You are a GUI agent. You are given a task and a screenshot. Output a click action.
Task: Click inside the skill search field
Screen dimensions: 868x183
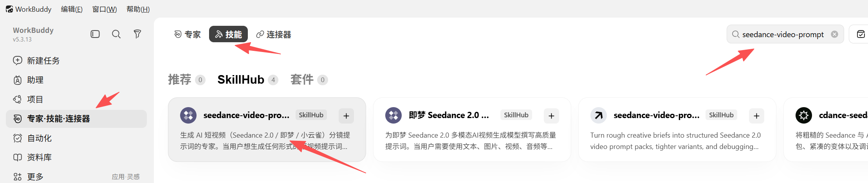tap(783, 34)
